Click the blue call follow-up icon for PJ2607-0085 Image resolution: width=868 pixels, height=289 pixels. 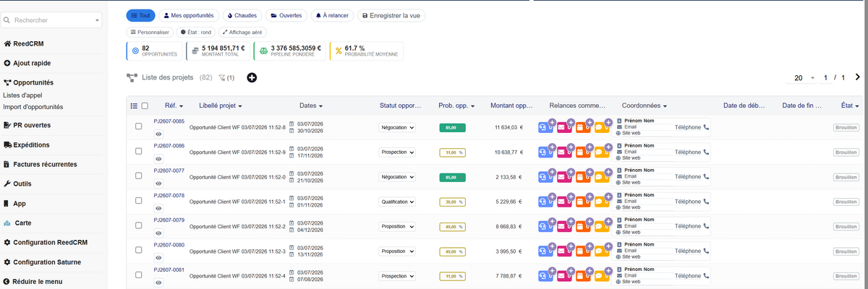tap(545, 128)
